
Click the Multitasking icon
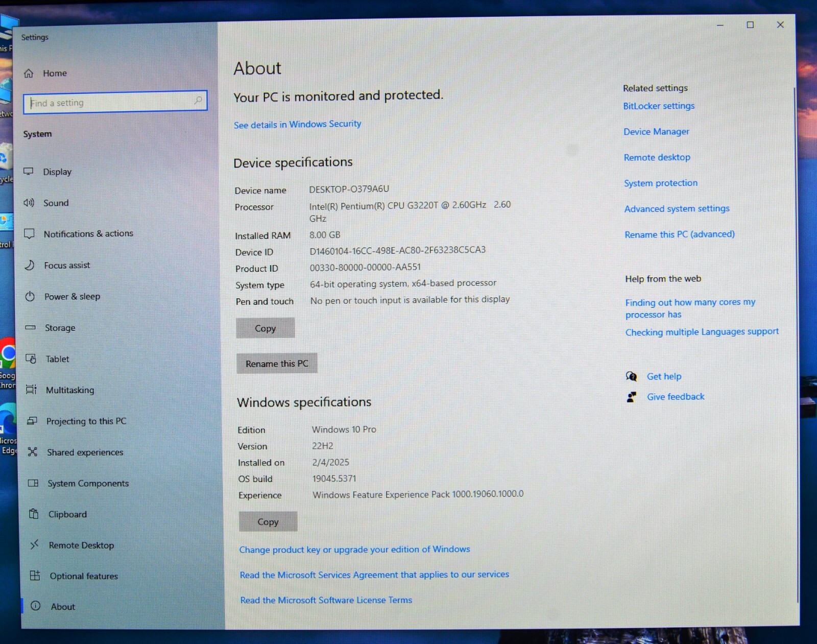click(x=32, y=390)
